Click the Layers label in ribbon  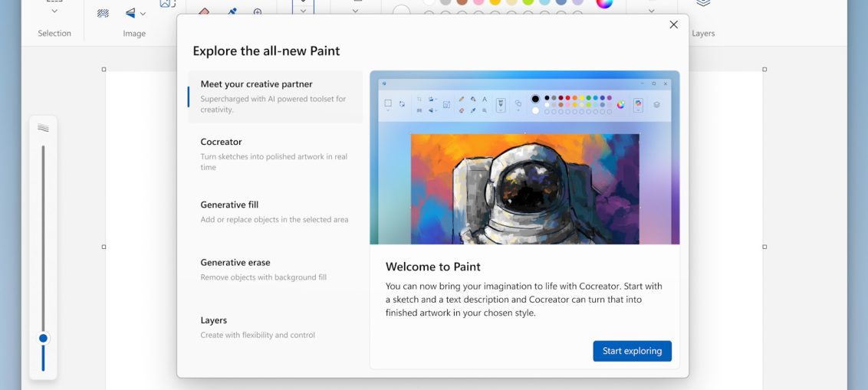pos(703,33)
